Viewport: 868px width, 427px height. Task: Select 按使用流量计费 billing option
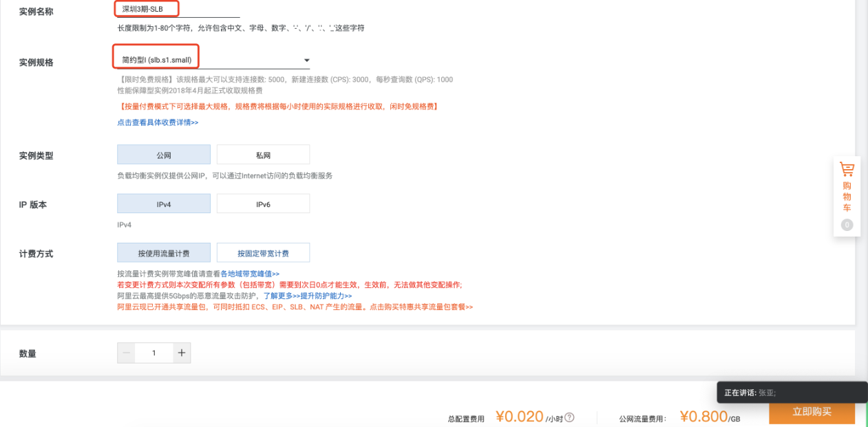(163, 252)
